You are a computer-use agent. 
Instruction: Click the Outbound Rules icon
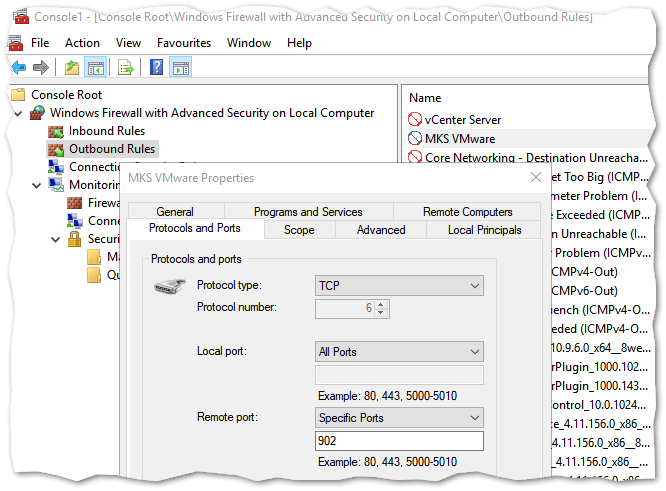[56, 149]
